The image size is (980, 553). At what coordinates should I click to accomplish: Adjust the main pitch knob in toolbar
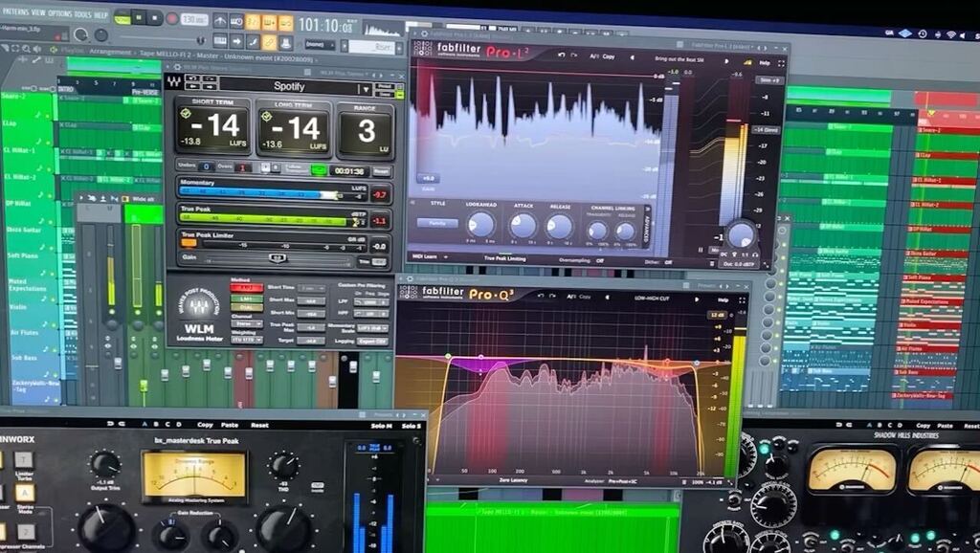(100, 35)
